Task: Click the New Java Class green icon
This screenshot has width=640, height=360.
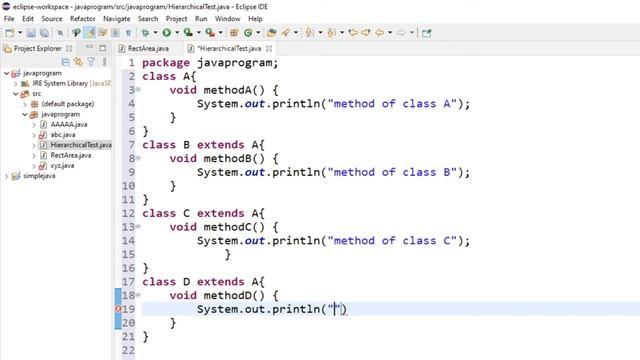Action: tap(248, 33)
